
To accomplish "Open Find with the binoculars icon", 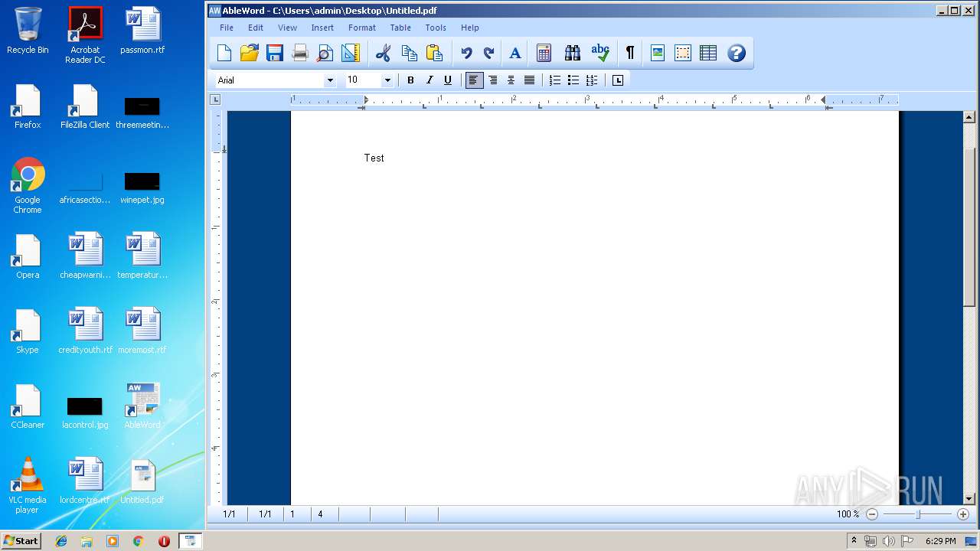I will 573,53.
